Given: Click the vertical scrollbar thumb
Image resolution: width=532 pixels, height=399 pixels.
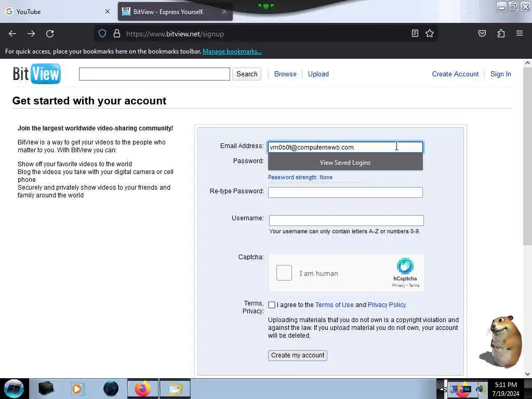Looking at the screenshot, I should coord(527,156).
